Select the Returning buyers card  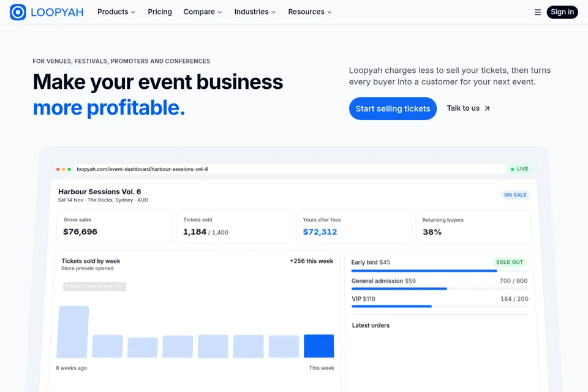pos(473,227)
